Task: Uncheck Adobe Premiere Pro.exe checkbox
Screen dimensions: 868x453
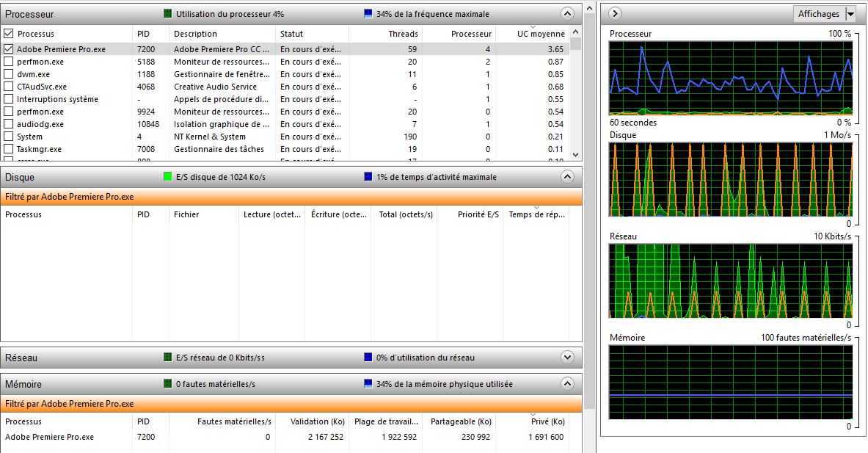Action: click(x=9, y=49)
